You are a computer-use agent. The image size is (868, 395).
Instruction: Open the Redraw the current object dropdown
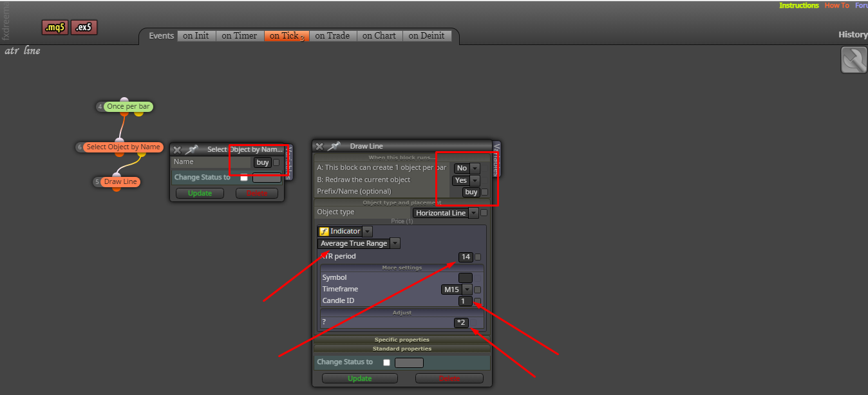point(466,180)
